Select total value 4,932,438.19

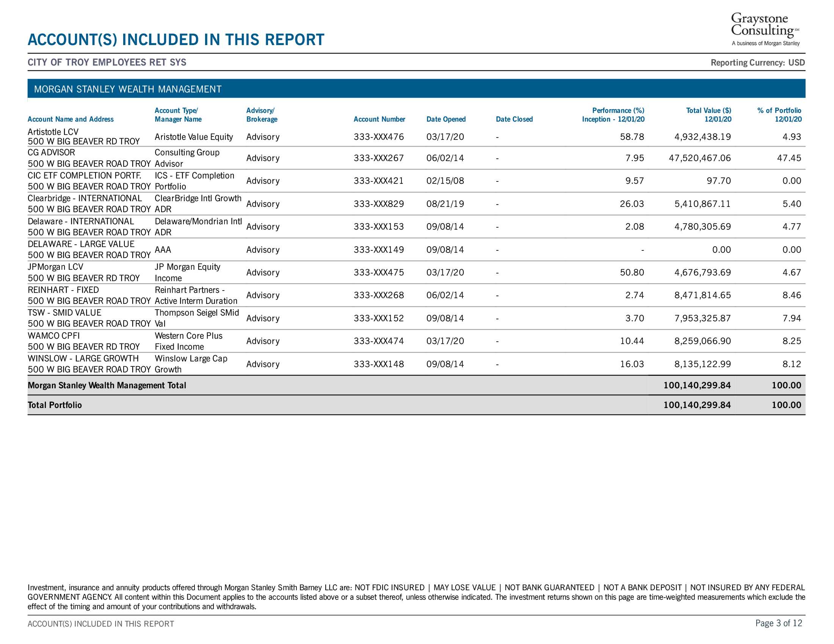pos(702,137)
